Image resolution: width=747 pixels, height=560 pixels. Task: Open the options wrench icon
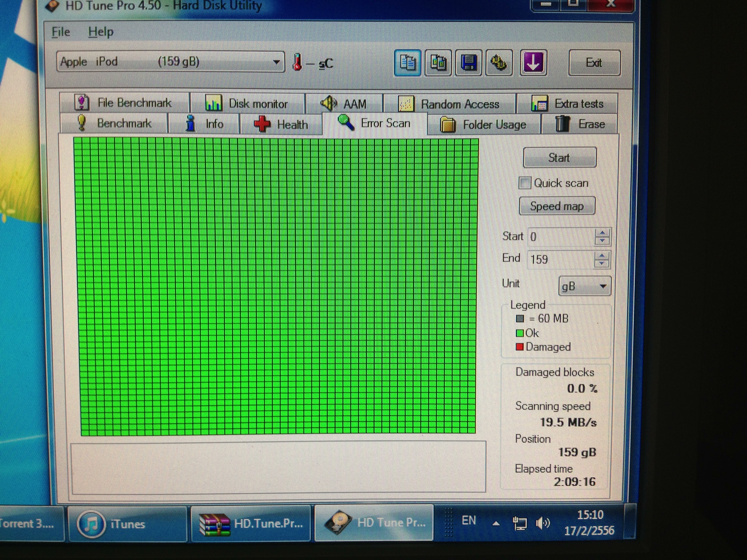tap(499, 63)
